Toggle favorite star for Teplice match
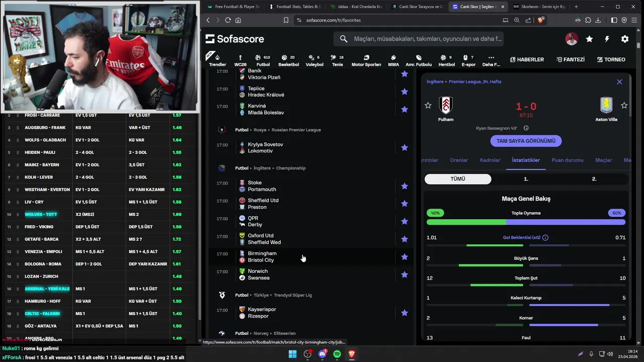Screen dimensions: 644x362 [x=405, y=92]
